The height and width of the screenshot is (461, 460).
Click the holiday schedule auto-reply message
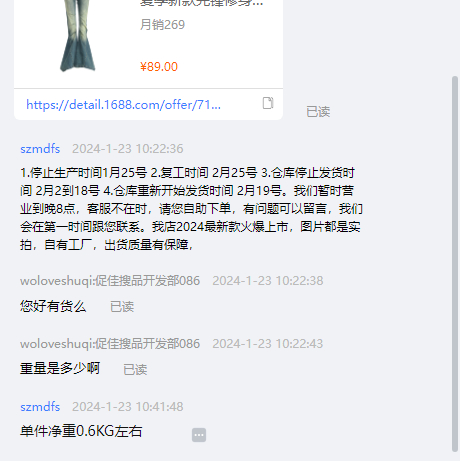point(191,209)
